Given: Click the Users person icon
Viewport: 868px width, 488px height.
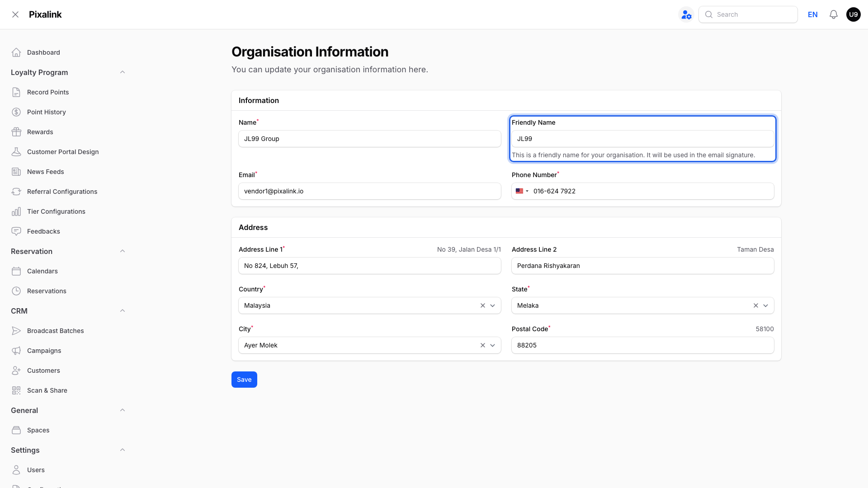Looking at the screenshot, I should (x=16, y=470).
